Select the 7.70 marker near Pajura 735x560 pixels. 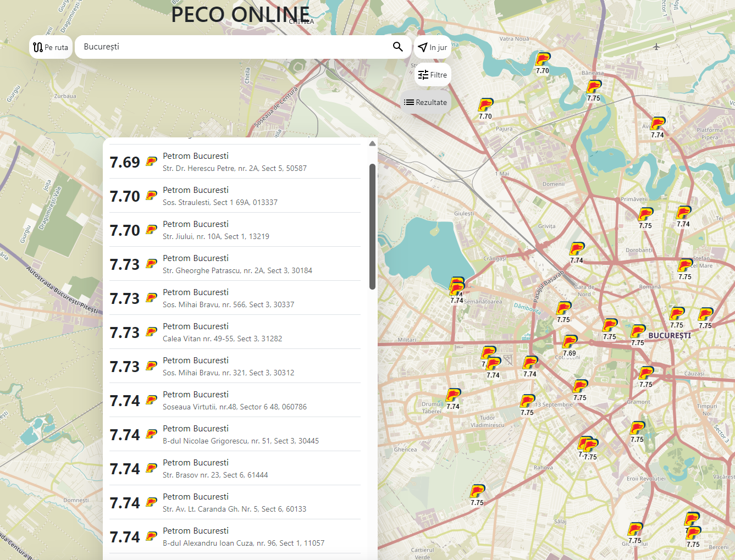click(x=485, y=106)
